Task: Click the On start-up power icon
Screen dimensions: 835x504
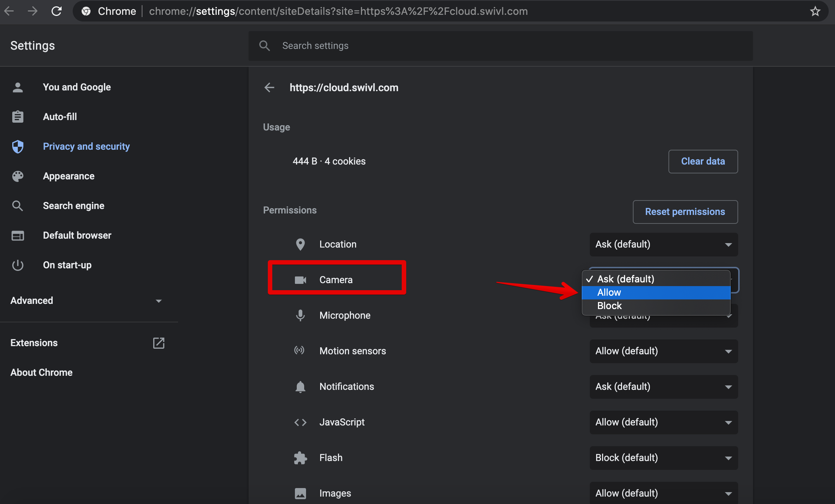Action: 18,265
